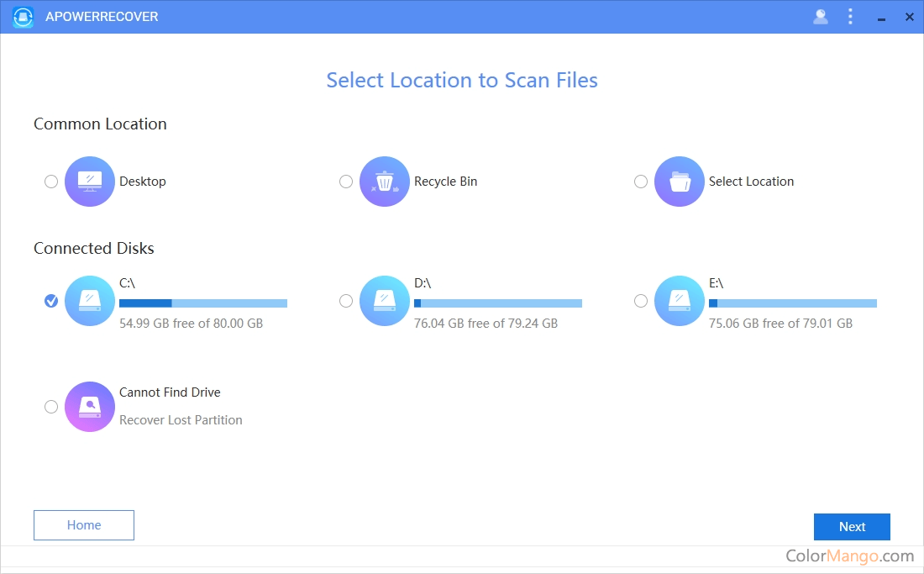
Task: Click the D:\ drive letter label
Action: (x=423, y=283)
